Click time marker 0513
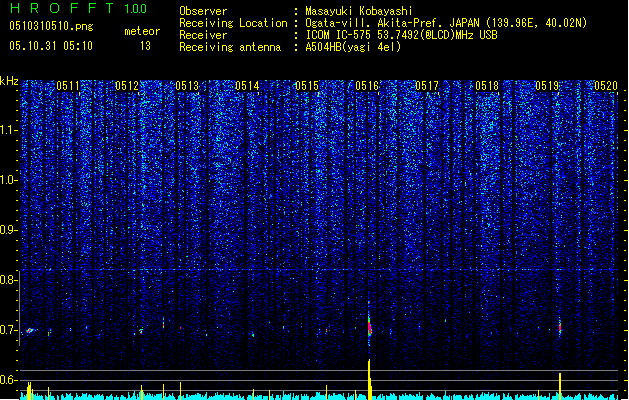This screenshot has width=629, height=400. click(187, 86)
